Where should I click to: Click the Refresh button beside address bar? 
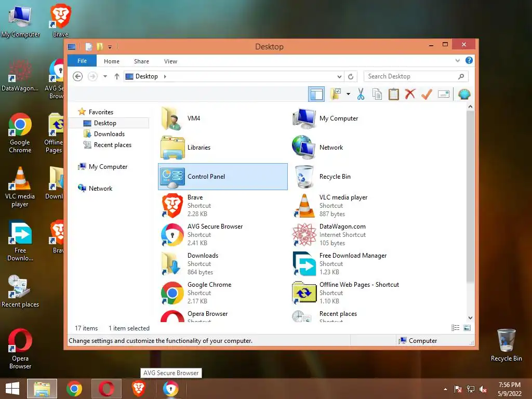351,77
